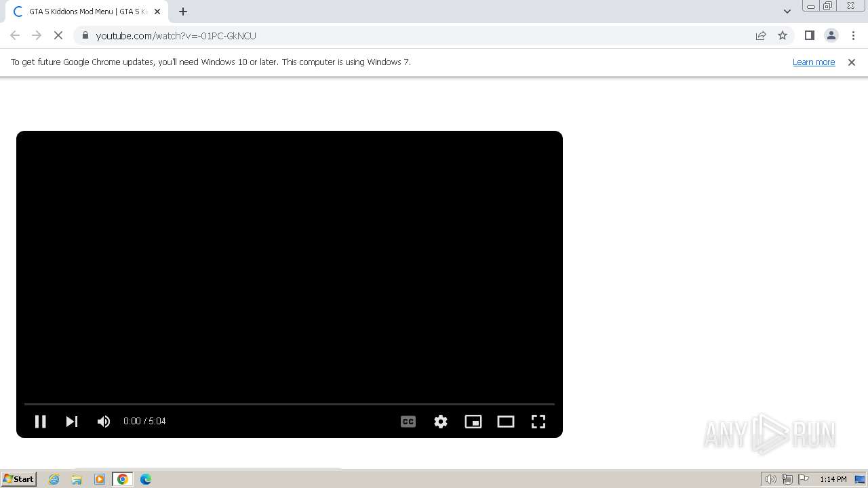The image size is (868, 488).
Task: Pause the YouTube video
Action: [x=40, y=422]
